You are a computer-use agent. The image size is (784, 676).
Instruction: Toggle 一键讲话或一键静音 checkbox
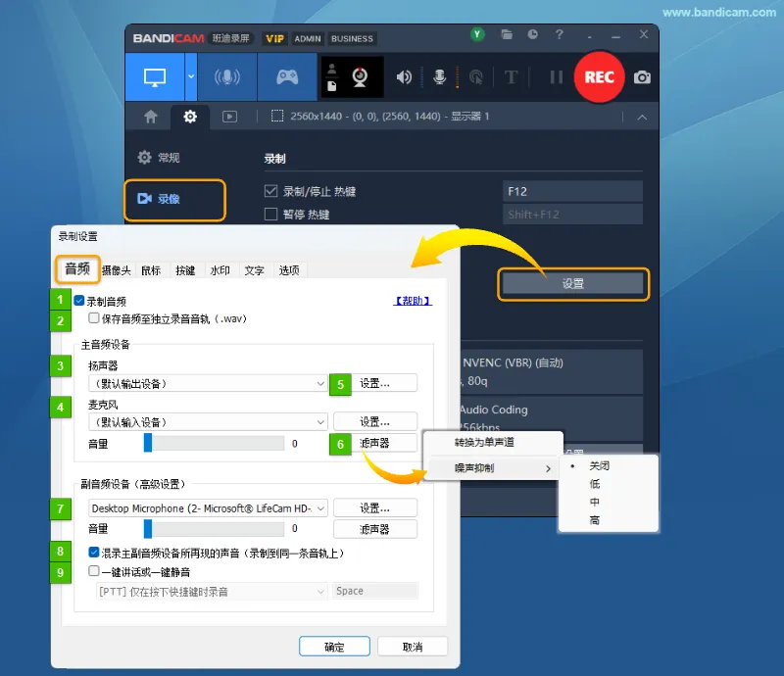(x=93, y=571)
